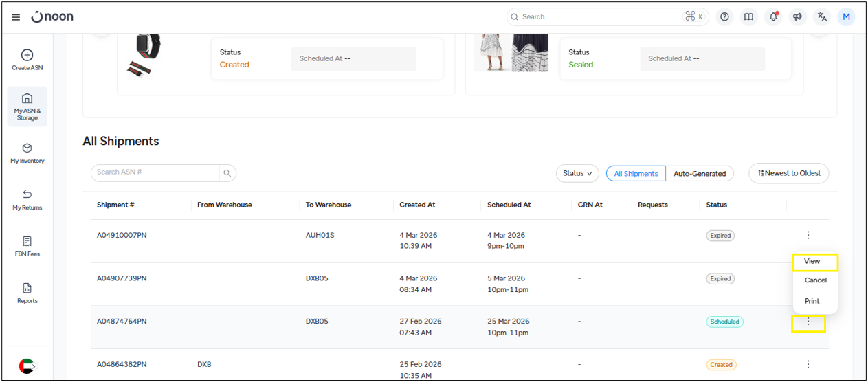Open the FBN Fees section
Image resolution: width=868 pixels, height=382 pixels.
(27, 247)
